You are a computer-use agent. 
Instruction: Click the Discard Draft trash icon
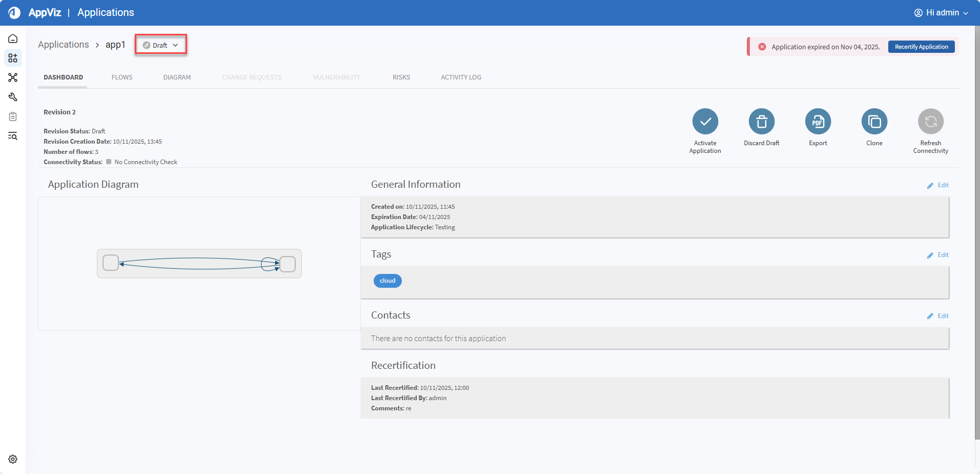pyautogui.click(x=761, y=122)
